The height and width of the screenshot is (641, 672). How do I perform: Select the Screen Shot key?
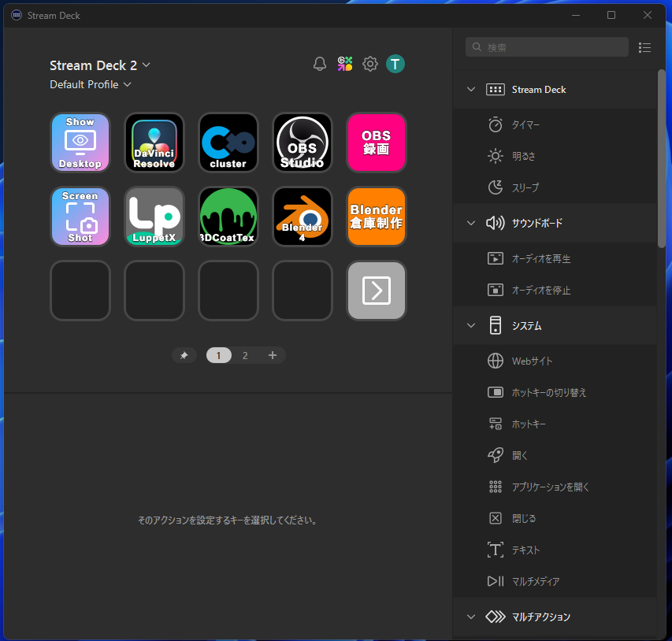coord(80,217)
